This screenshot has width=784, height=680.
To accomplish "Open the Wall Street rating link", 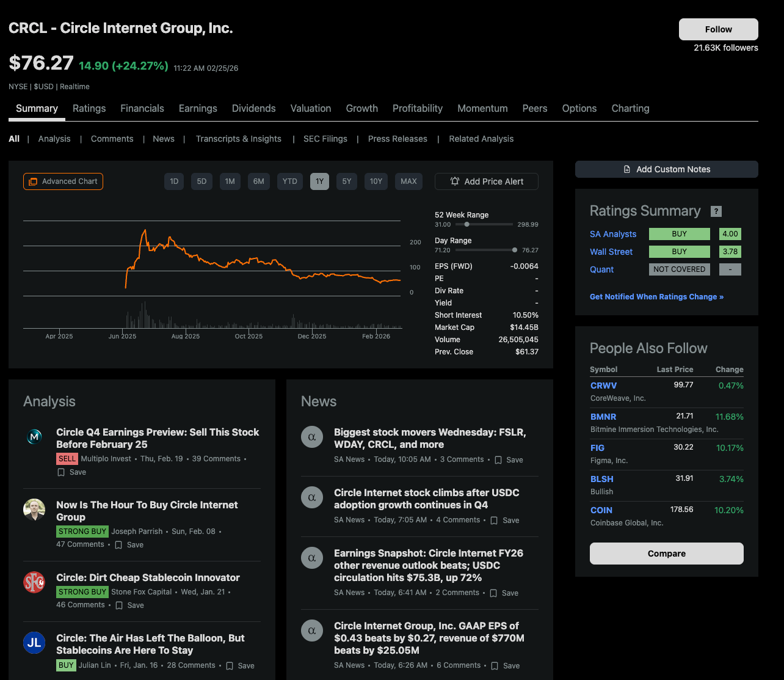I will point(611,252).
